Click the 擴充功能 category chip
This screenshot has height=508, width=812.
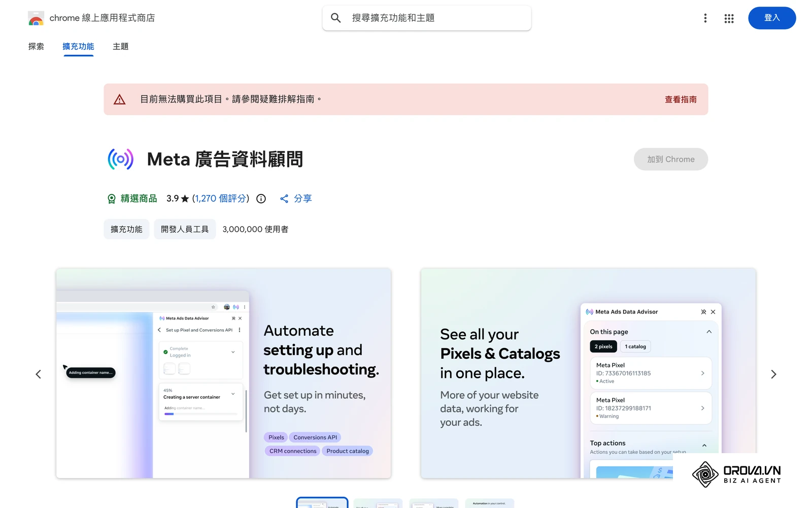(126, 229)
